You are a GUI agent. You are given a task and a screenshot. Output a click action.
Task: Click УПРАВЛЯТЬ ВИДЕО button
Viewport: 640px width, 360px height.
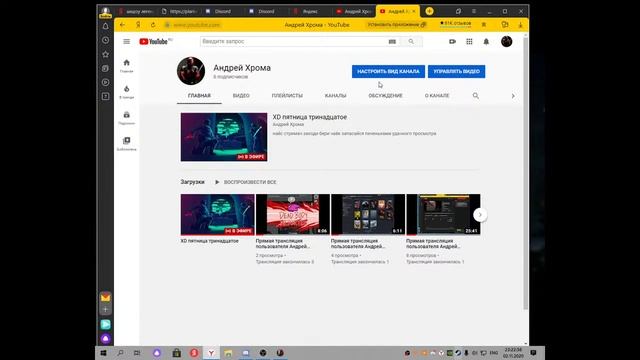point(456,71)
